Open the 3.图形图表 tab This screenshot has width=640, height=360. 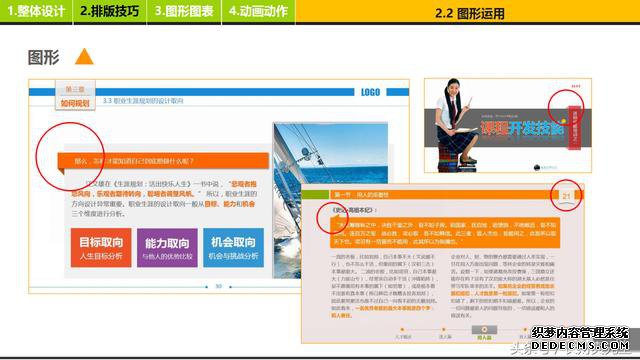(184, 11)
